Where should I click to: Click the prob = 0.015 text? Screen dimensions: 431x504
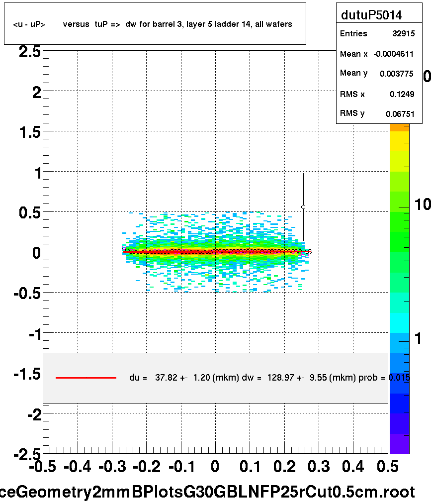click(x=384, y=377)
